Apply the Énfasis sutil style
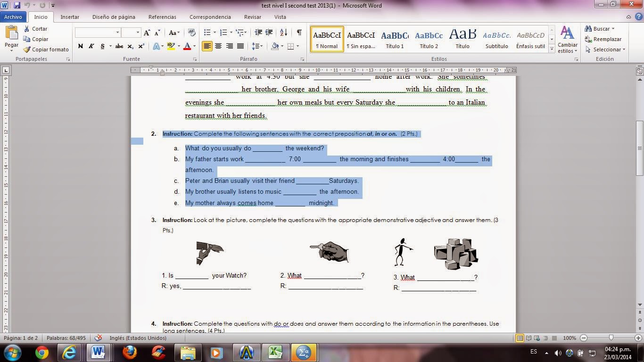Viewport: 644px width, 362px height. coord(530,39)
